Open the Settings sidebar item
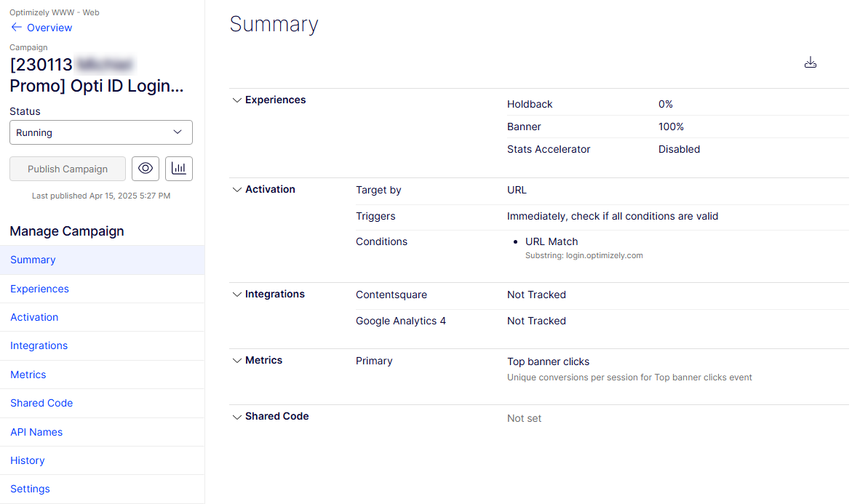Viewport: 852px width, 504px height. pyautogui.click(x=102, y=489)
